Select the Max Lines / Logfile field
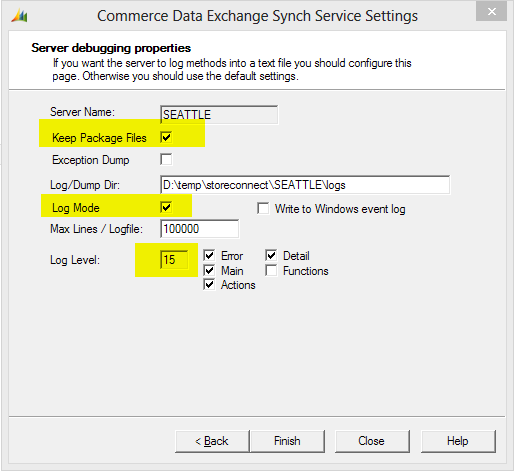The height and width of the screenshot is (471, 514). [x=199, y=229]
